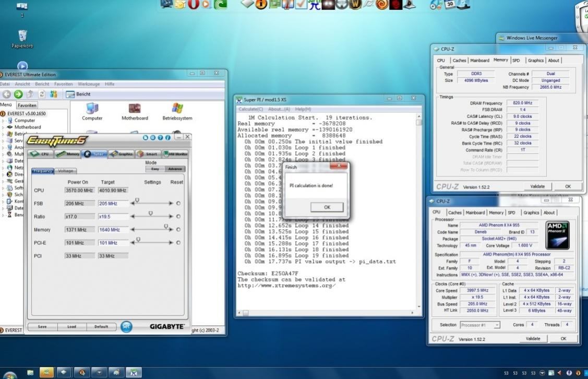Switch to the Voltage tab in EasyTune6

click(x=66, y=171)
